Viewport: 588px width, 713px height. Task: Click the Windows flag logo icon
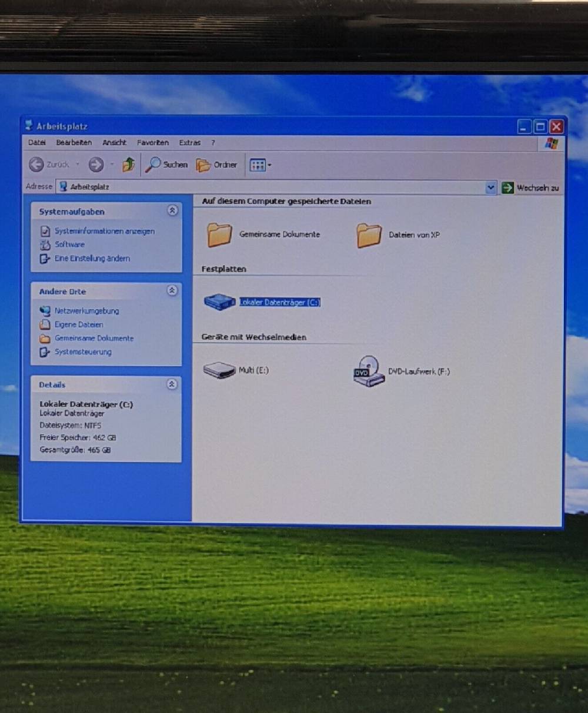point(551,143)
